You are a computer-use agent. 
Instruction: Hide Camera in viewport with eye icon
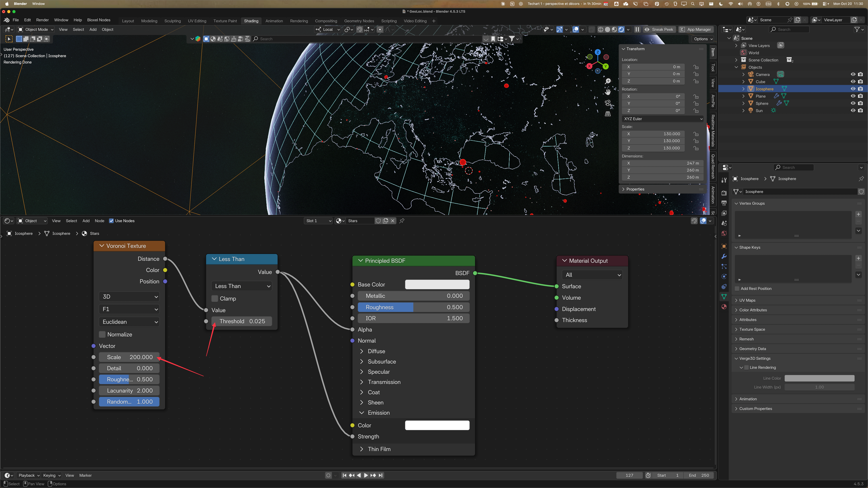[x=853, y=74]
